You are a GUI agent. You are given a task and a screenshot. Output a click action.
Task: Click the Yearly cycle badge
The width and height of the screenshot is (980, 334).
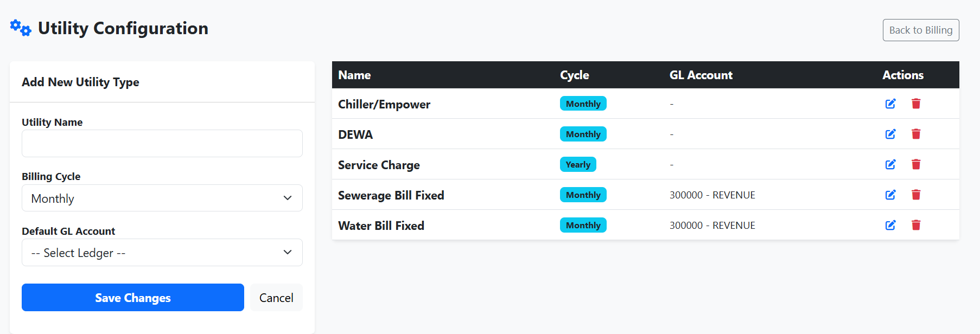[x=578, y=164]
